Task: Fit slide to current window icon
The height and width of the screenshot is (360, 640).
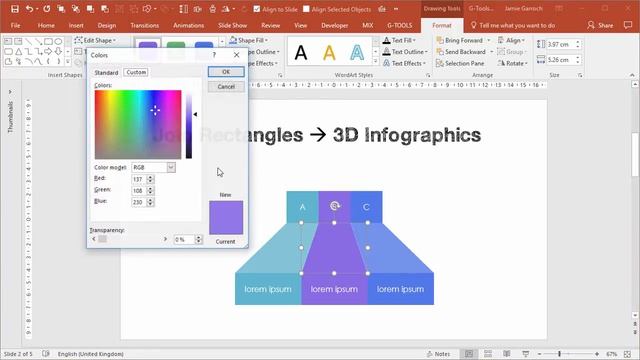Action: pyautogui.click(x=627, y=354)
